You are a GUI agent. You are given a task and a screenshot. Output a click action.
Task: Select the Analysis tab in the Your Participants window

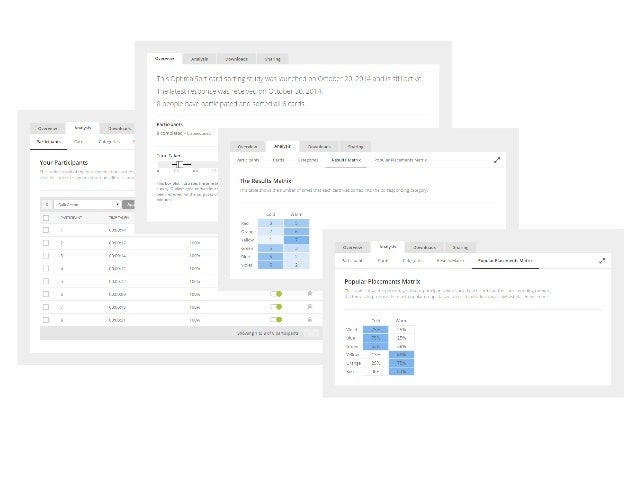point(83,128)
